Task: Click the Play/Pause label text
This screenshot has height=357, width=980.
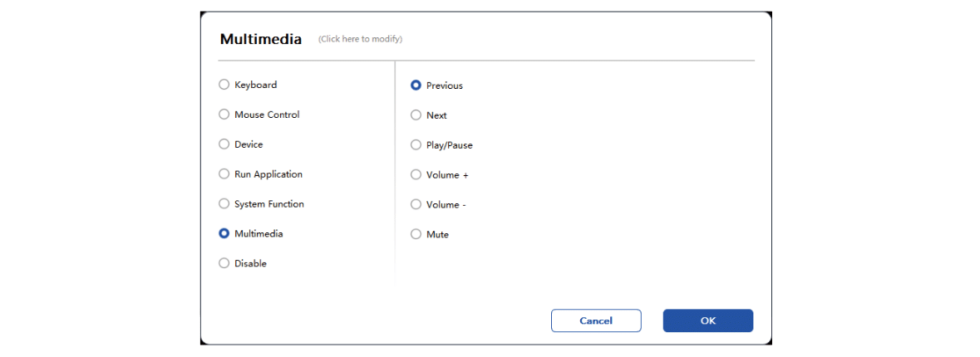Action: pyautogui.click(x=450, y=145)
